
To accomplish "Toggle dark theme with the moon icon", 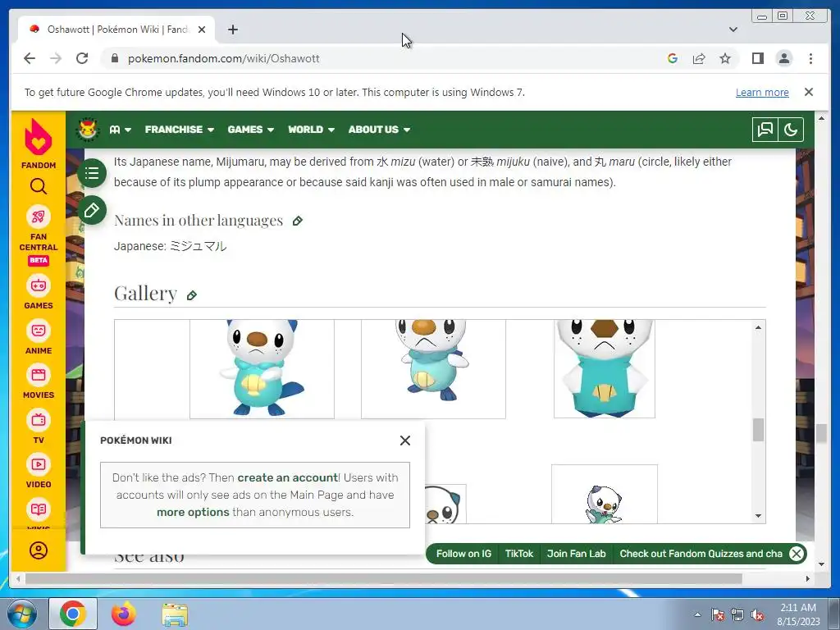I will 791,129.
